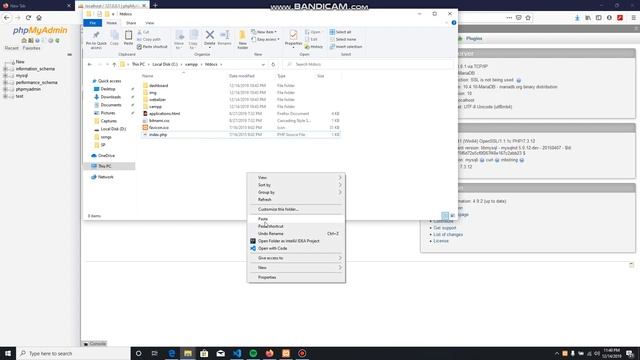This screenshot has width=640, height=360.
Task: Reload the page in Firefox toolbar
Action: [x=28, y=18]
